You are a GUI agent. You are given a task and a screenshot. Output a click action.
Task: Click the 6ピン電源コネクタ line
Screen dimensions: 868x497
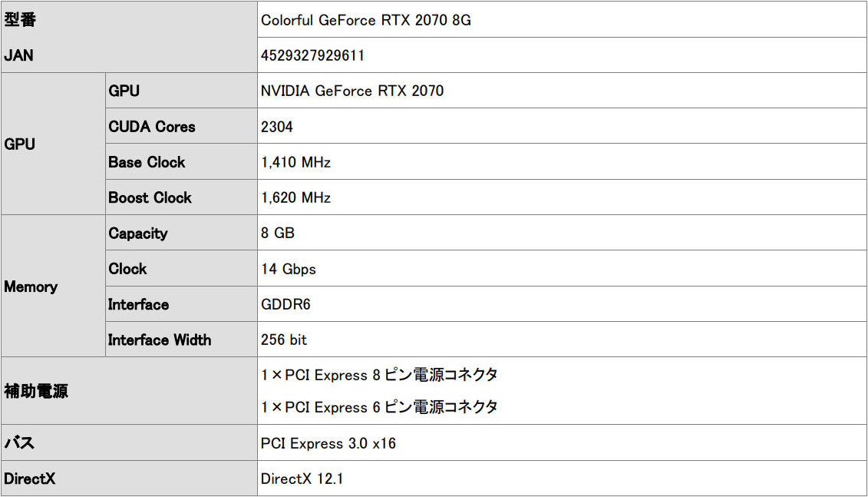pyautogui.click(x=379, y=407)
